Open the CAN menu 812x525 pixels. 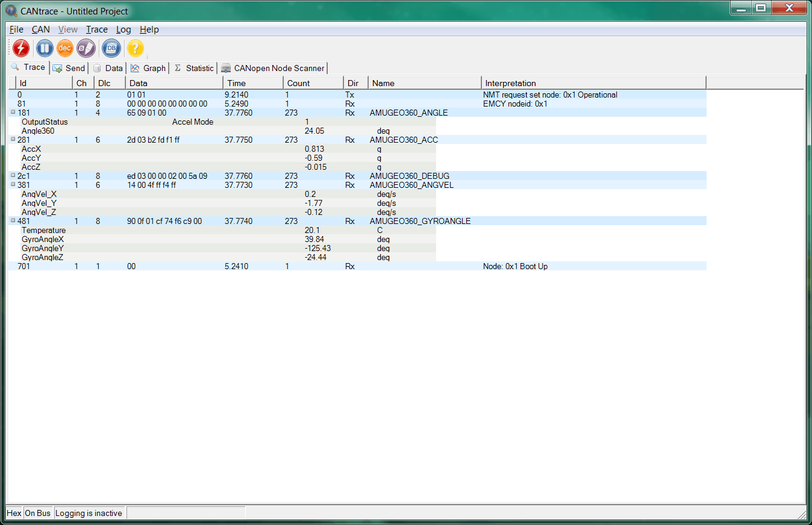pyautogui.click(x=41, y=30)
